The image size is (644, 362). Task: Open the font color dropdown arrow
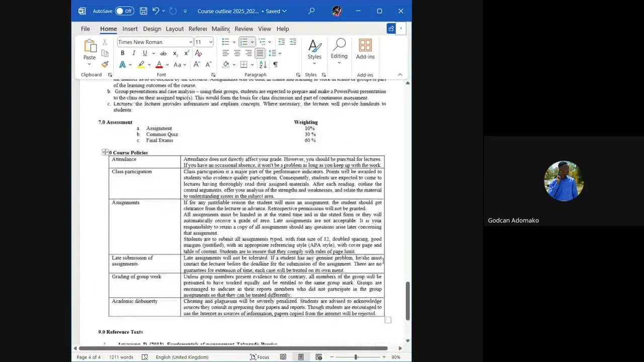coord(167,65)
